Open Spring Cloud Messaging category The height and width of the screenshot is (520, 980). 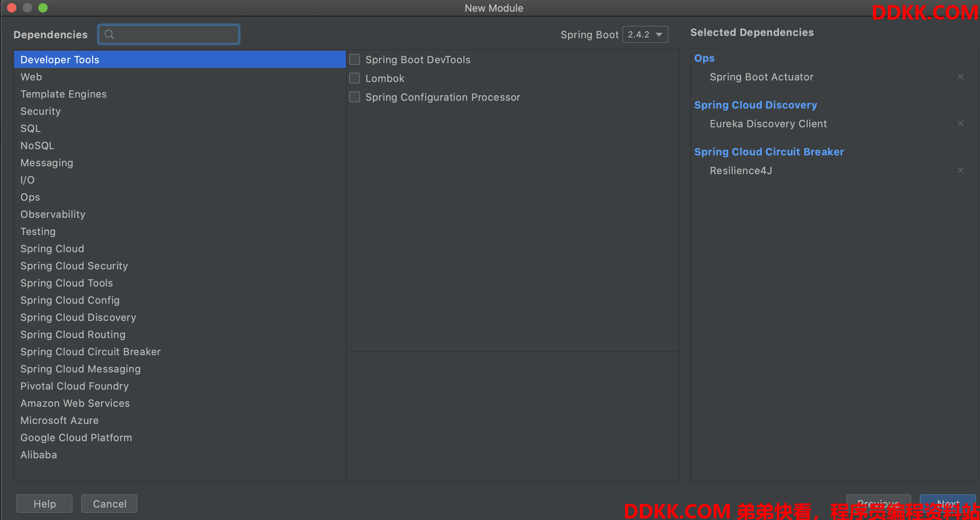(180, 369)
